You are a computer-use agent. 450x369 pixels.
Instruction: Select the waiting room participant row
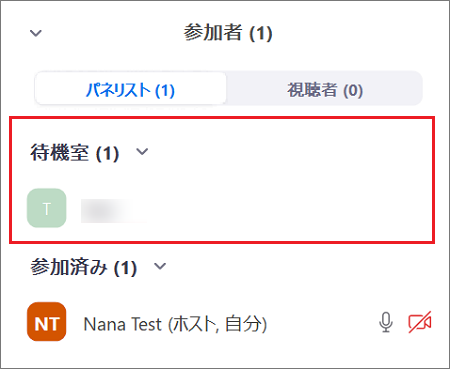pos(222,208)
